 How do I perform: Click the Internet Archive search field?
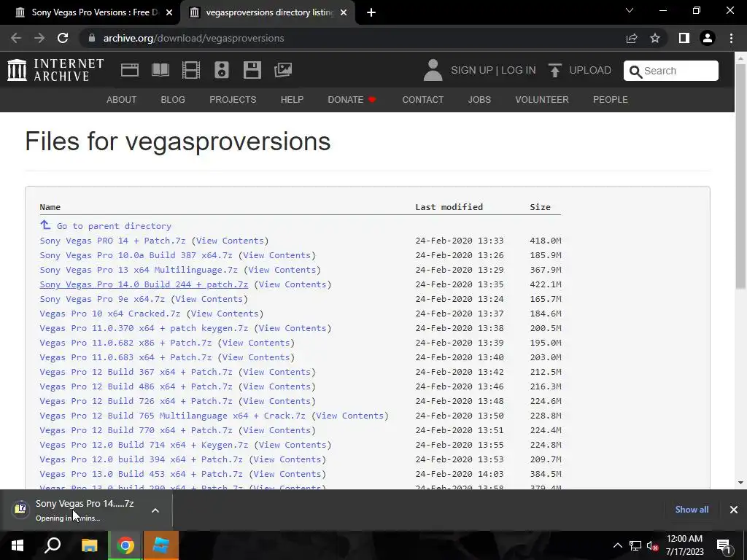click(671, 71)
